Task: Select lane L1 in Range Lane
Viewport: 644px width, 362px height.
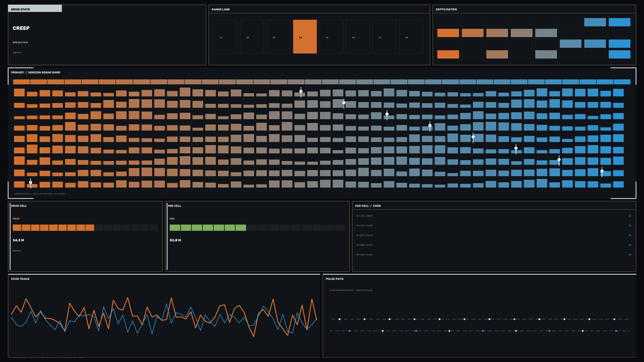Action: click(x=225, y=37)
